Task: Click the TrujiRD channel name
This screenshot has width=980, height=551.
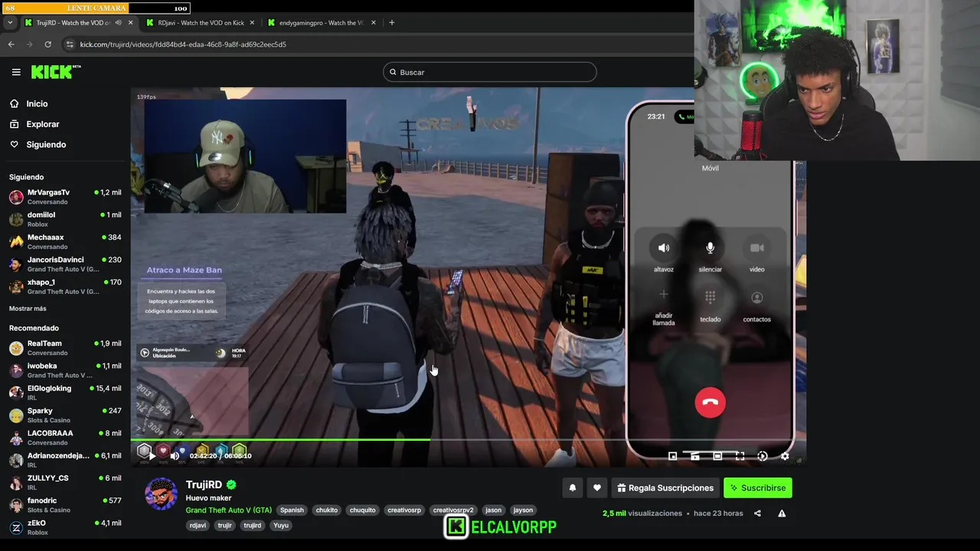Action: 204,484
